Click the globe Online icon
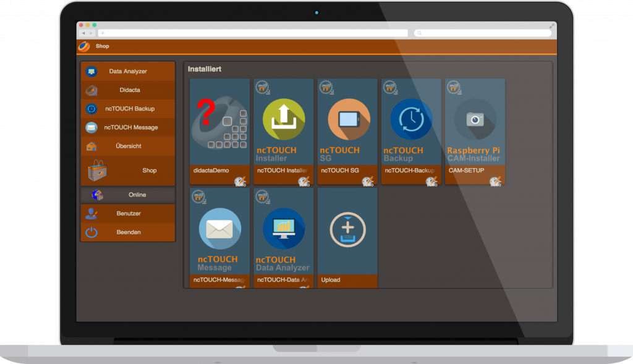The width and height of the screenshot is (633, 364). [97, 195]
